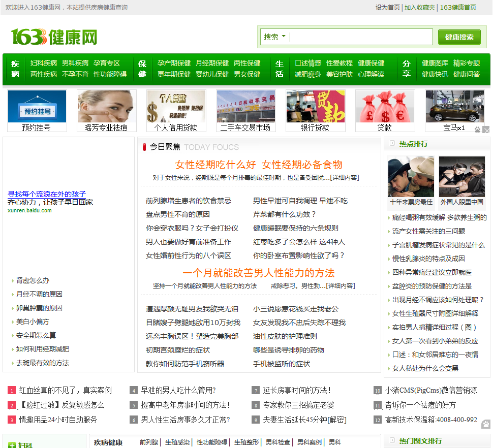
Task: Focus the health search input field
Action: 360,37
